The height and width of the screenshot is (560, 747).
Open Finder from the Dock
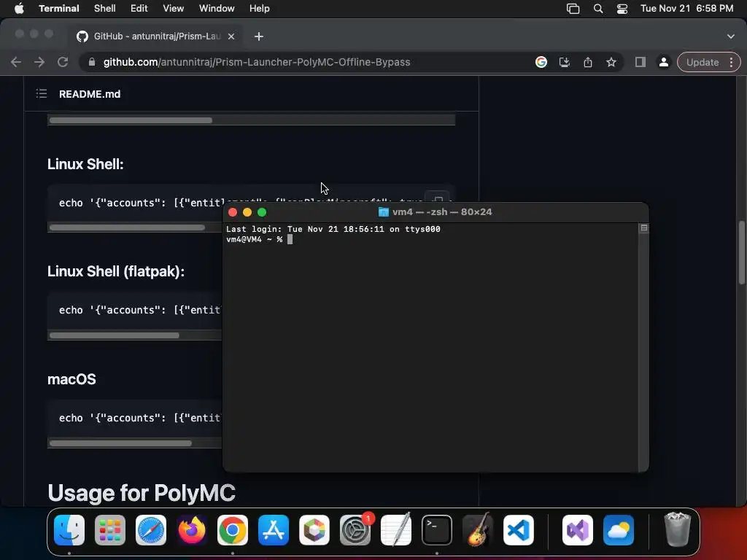tap(69, 530)
